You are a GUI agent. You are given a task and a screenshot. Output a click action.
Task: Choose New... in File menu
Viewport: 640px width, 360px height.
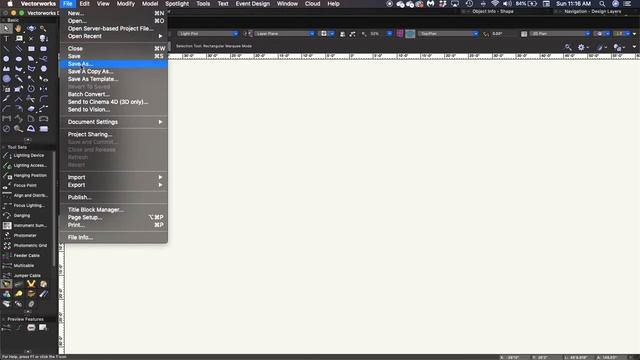tap(113, 13)
